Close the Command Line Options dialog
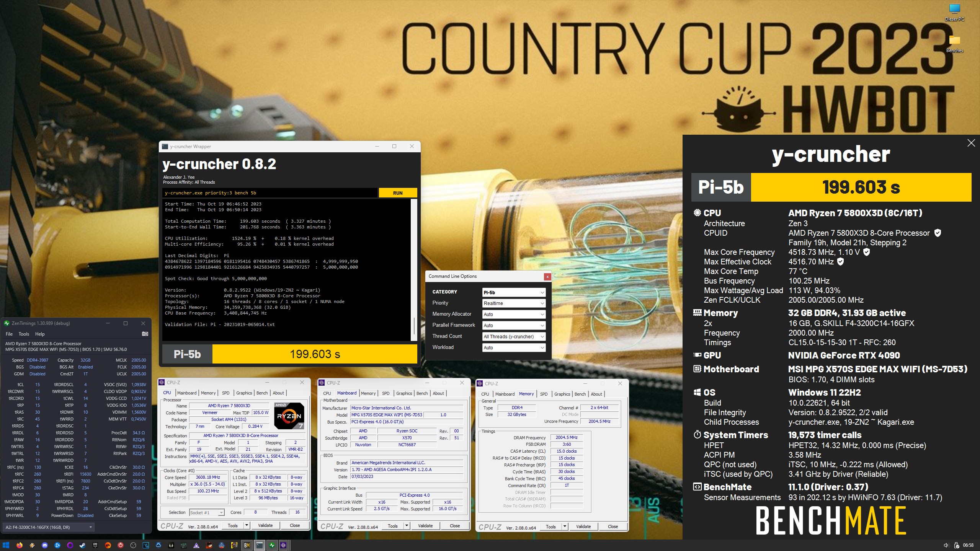 pos(547,276)
